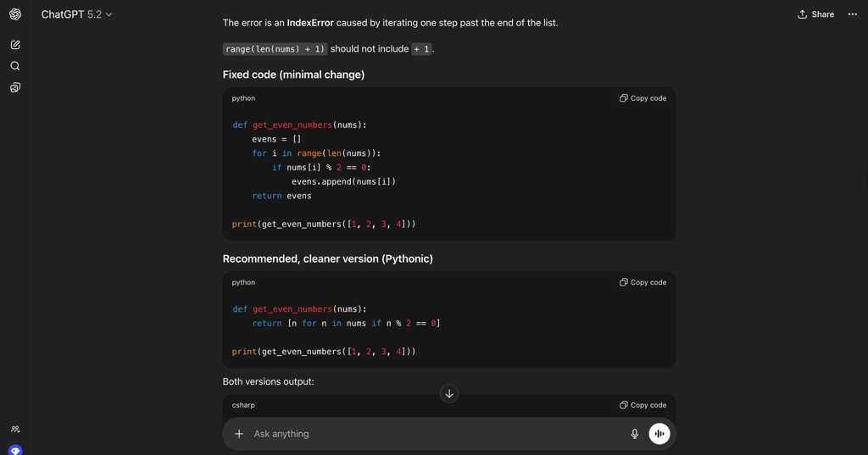This screenshot has width=868, height=455.
Task: Click the 'Both versions output:' text
Action: click(x=268, y=382)
